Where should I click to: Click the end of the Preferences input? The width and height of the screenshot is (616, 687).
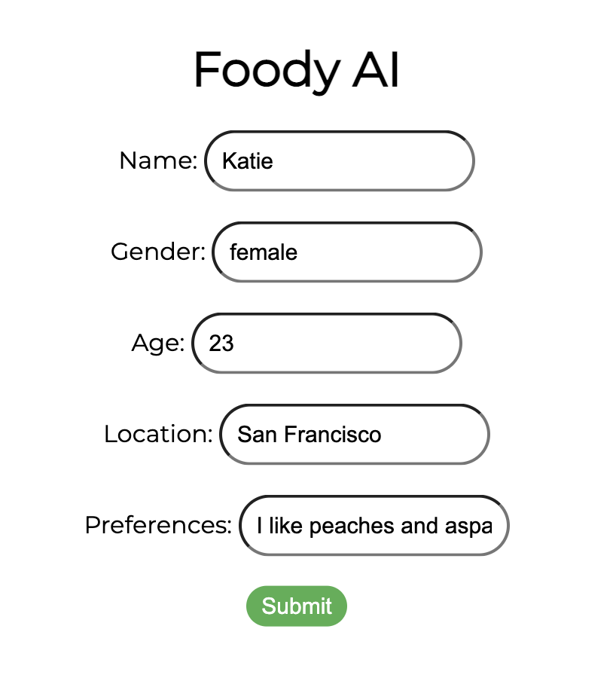point(497,526)
